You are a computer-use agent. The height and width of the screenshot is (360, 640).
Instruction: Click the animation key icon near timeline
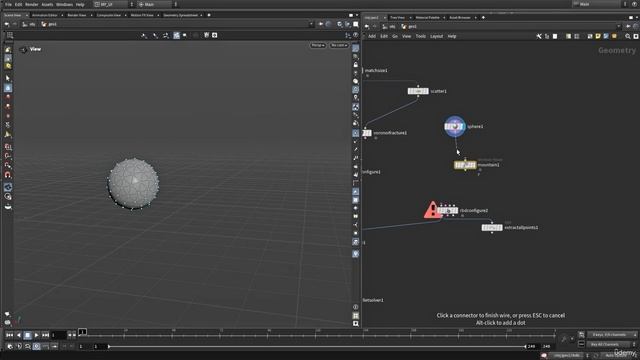564,339
